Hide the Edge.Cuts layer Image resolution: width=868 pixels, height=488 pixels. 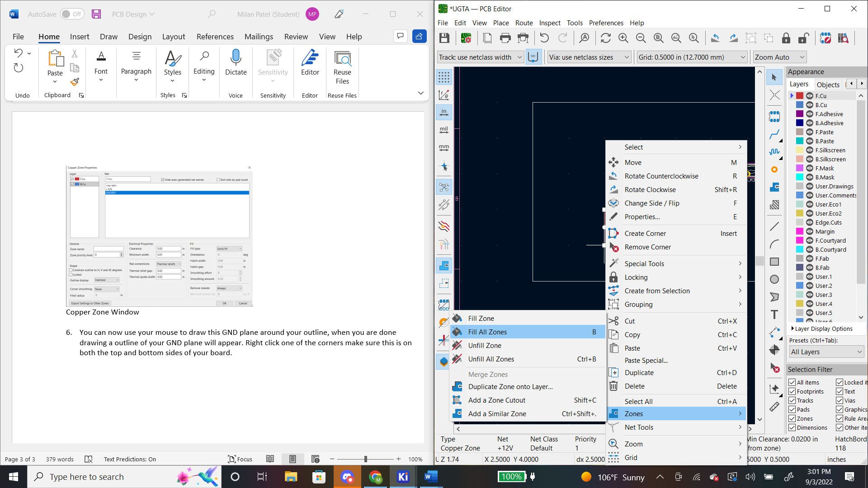click(810, 222)
